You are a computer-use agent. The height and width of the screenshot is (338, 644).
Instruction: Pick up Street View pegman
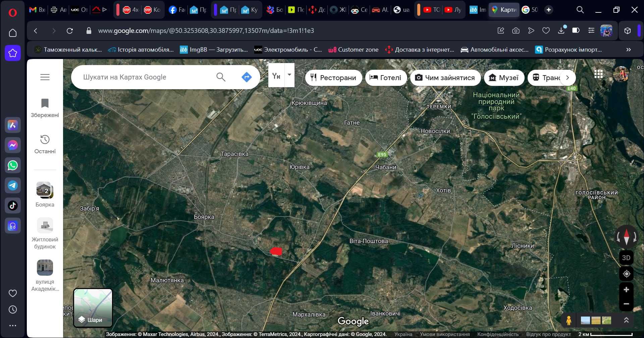569,321
